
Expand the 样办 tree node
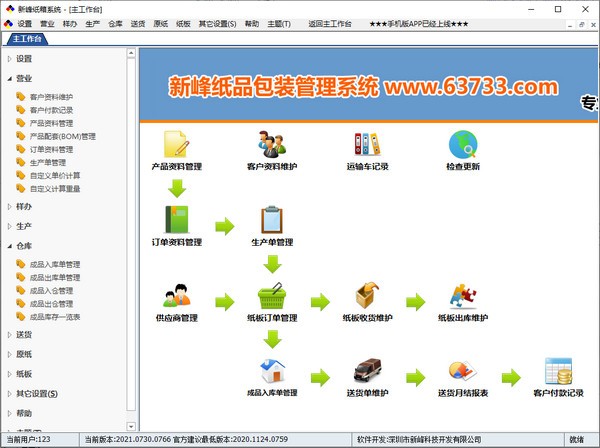[10, 207]
